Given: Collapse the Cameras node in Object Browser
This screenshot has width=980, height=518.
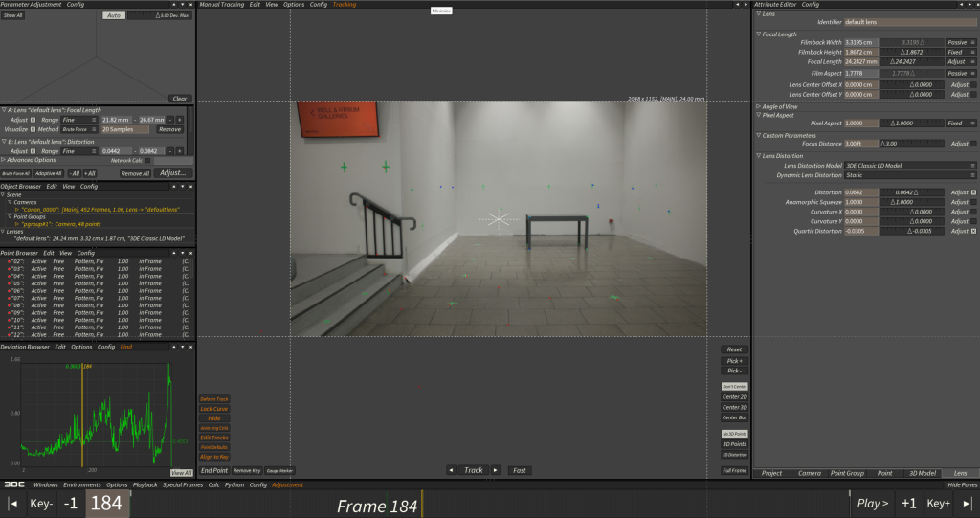Looking at the screenshot, I should pos(11,203).
